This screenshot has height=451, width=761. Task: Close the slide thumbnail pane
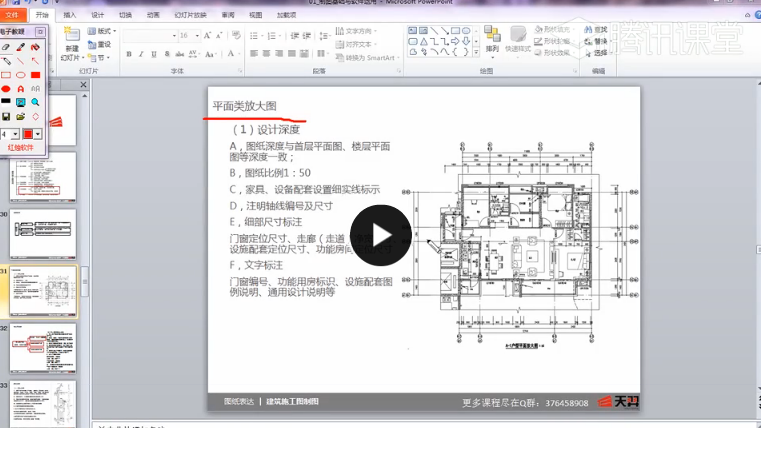point(83,84)
